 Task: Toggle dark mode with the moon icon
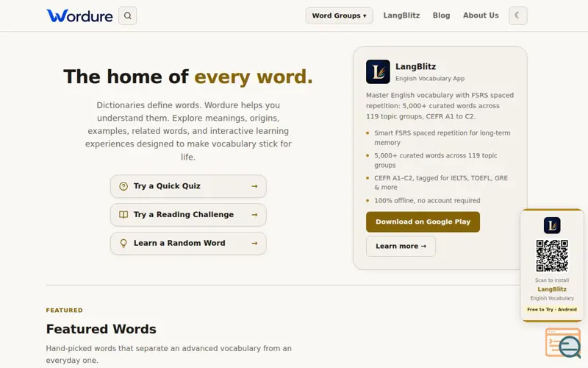[518, 15]
